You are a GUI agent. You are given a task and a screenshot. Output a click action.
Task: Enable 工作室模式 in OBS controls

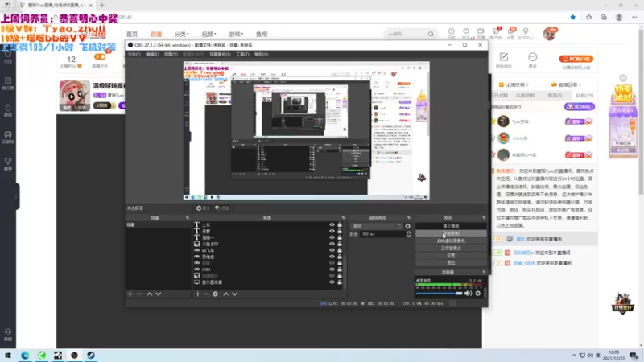451,249
